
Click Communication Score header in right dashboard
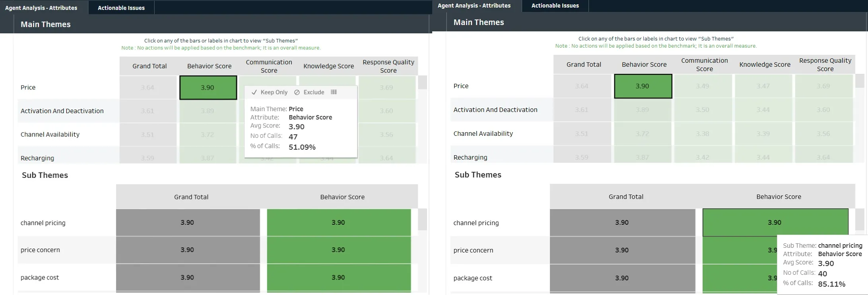point(705,64)
